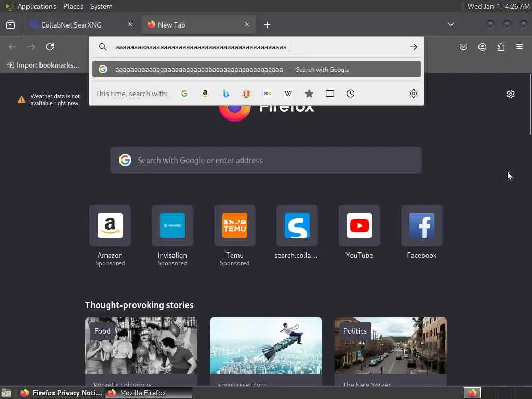Click the Firefox workspace switcher icon

pyautogui.click(x=472, y=393)
